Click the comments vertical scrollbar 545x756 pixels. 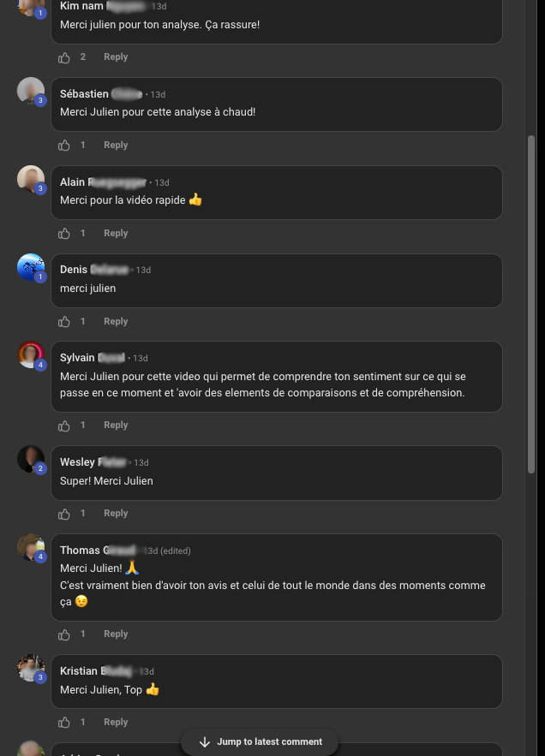point(531,300)
